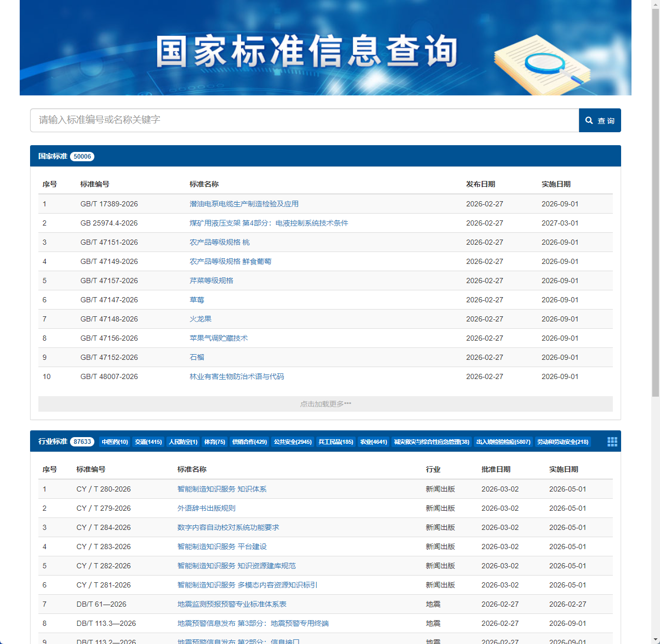The image size is (660, 644).
Task: Open the 芹菜等级规格 standard link
Action: coord(212,281)
